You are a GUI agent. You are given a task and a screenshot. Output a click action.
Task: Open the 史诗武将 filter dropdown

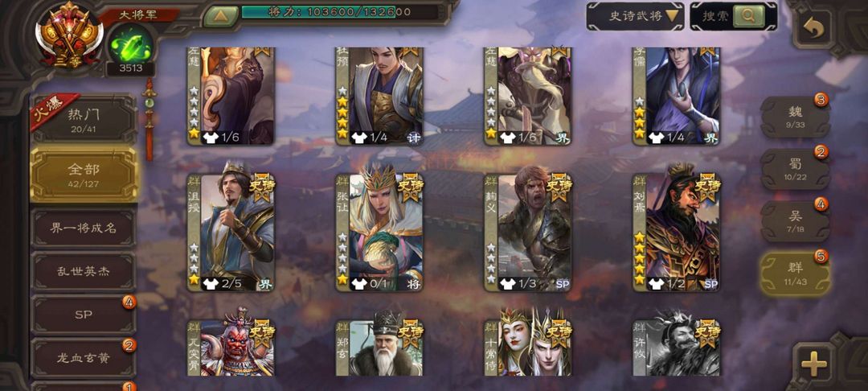635,16
